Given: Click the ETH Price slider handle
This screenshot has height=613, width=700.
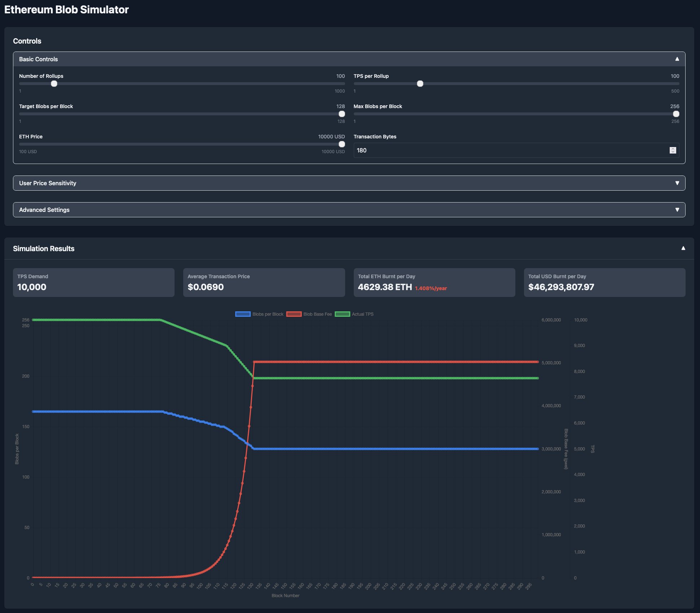Looking at the screenshot, I should 342,144.
